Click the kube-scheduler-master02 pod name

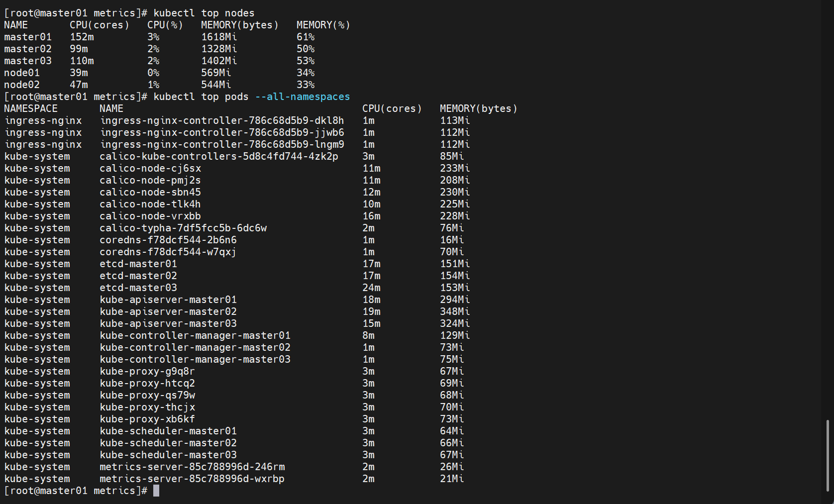click(x=168, y=443)
